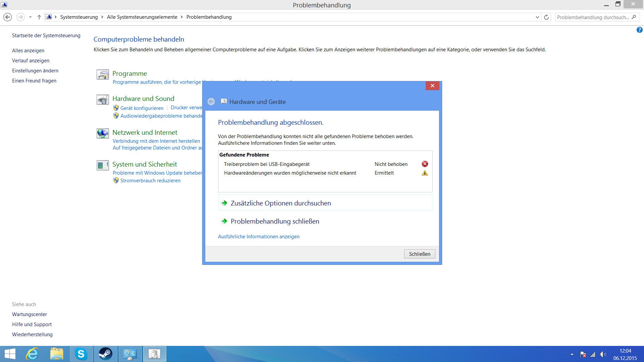Choose Problembehandlung schließen option
The height and width of the screenshot is (362, 644).
(x=275, y=221)
